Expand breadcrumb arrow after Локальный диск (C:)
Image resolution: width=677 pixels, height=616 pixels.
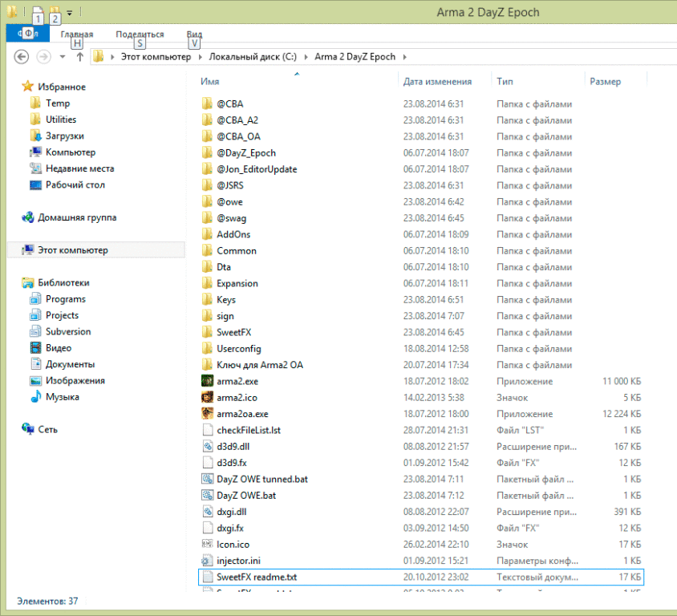[x=306, y=57]
